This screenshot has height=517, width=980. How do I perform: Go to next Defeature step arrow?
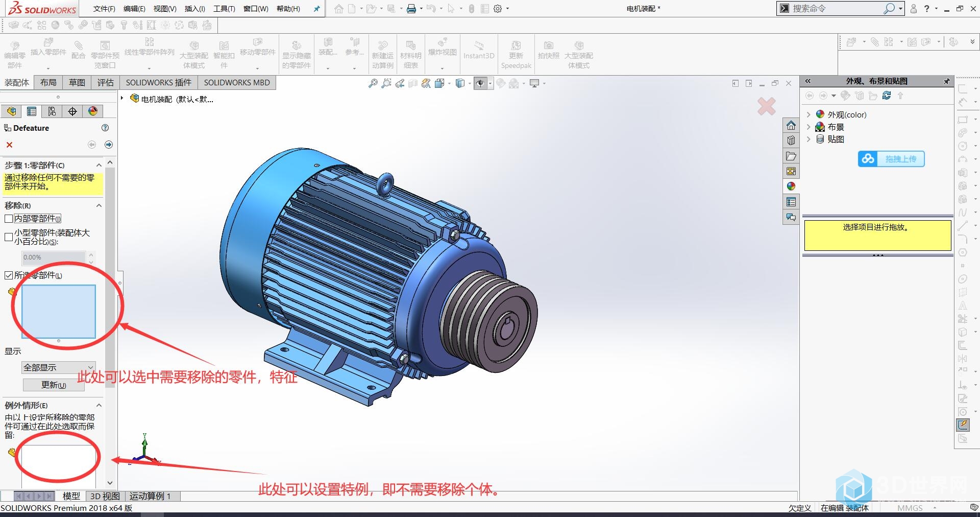(x=108, y=145)
